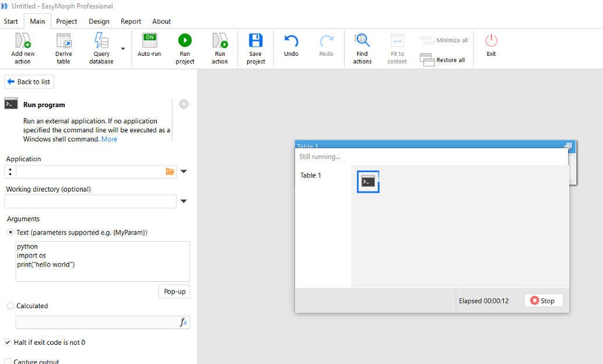Open the Project tab
The width and height of the screenshot is (603, 364).
[66, 22]
